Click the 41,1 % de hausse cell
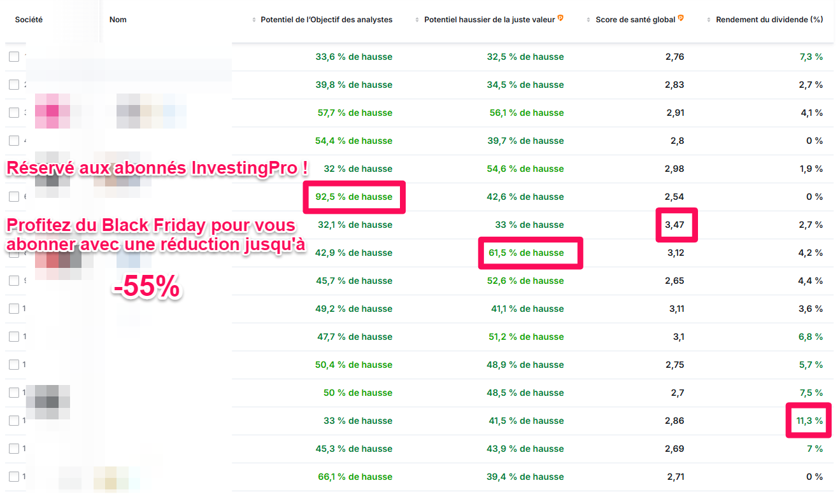The height and width of the screenshot is (504, 840). pyautogui.click(x=527, y=309)
